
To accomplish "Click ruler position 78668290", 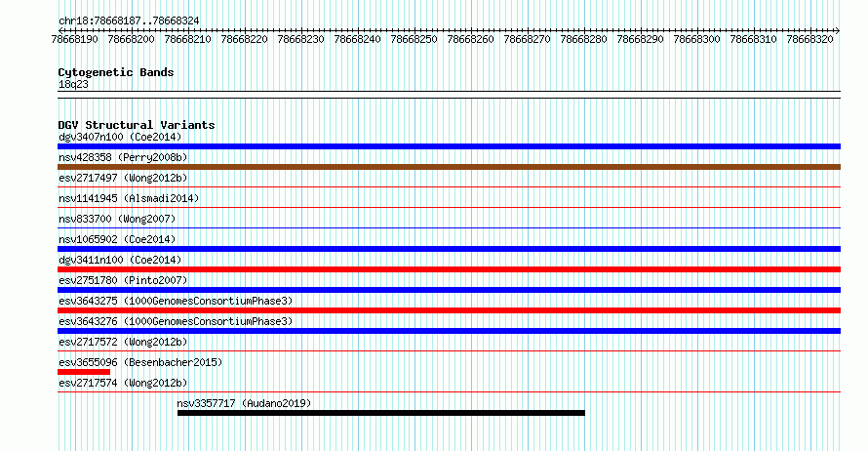I will click(640, 39).
